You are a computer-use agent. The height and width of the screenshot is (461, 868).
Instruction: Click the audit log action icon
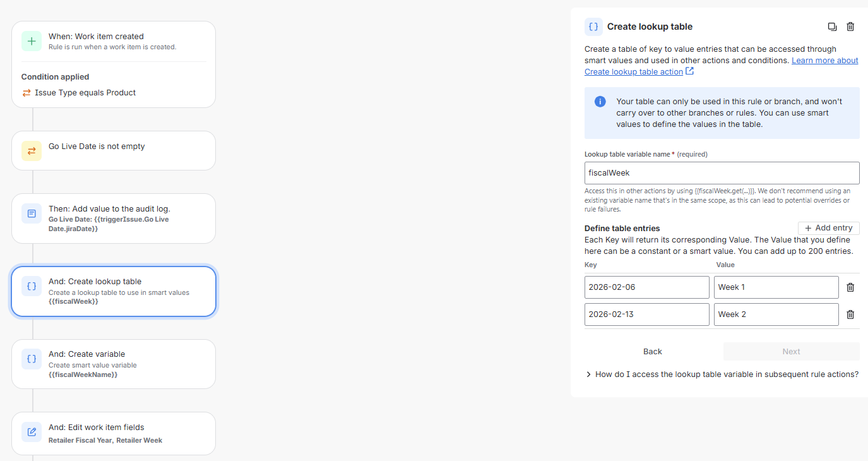32,213
